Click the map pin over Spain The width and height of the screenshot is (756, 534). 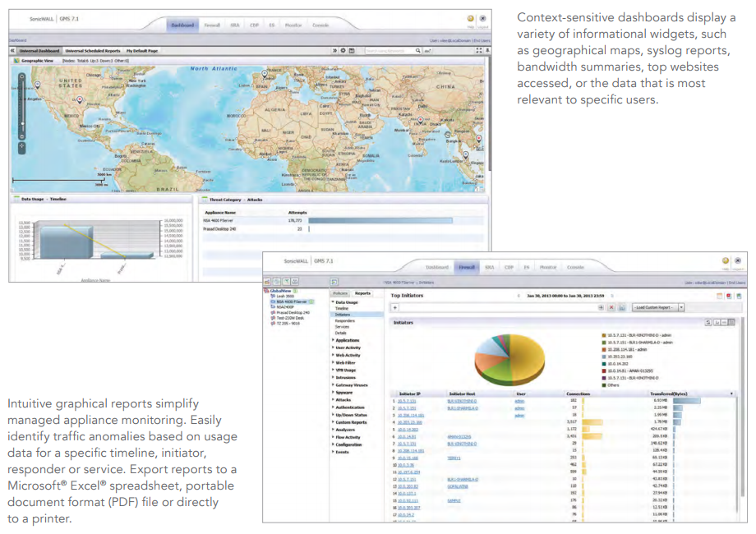(x=265, y=74)
